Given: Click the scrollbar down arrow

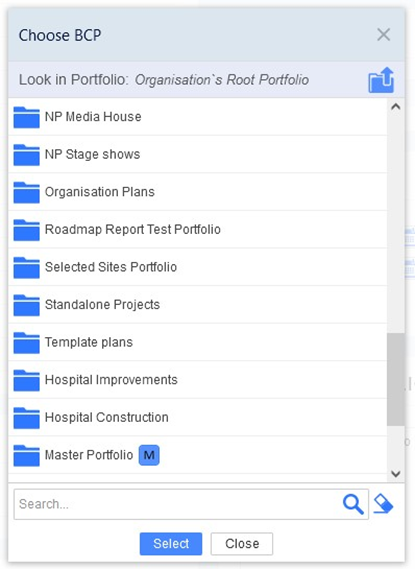Looking at the screenshot, I should [396, 474].
